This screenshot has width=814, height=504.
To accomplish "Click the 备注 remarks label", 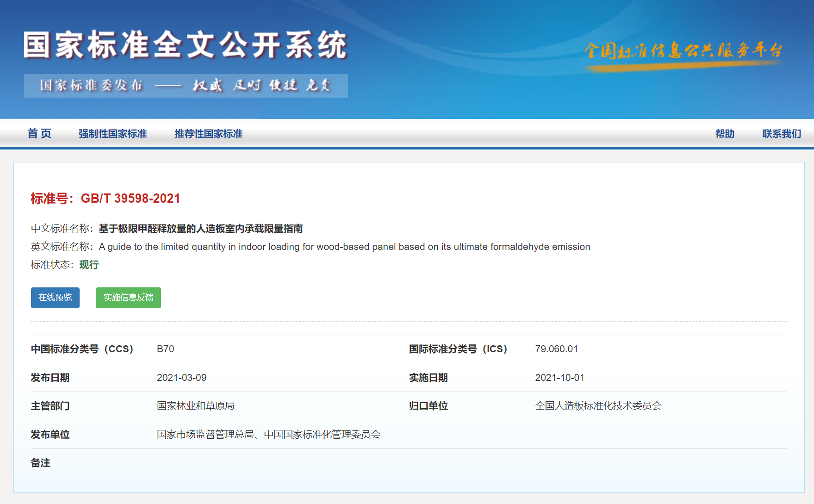I will coord(41,463).
